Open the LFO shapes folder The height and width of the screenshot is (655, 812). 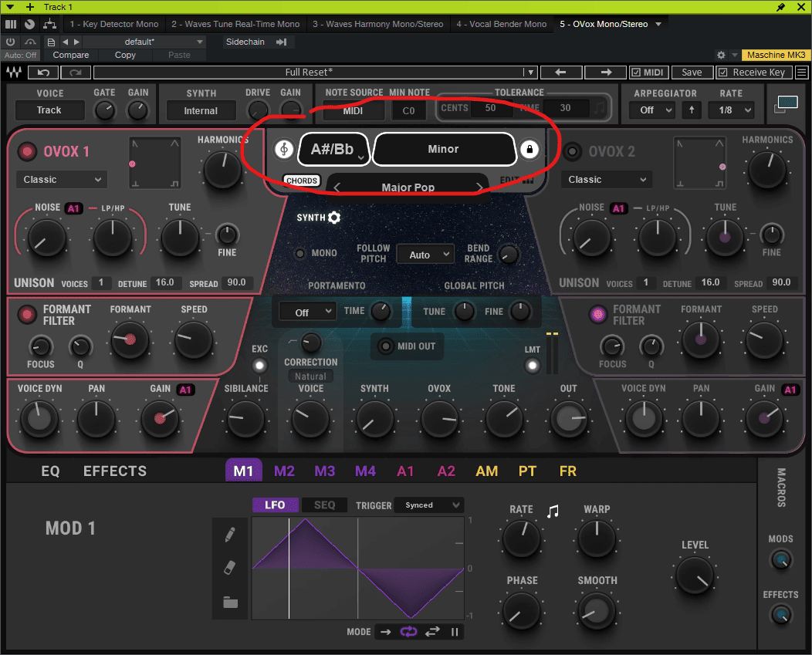[x=231, y=603]
